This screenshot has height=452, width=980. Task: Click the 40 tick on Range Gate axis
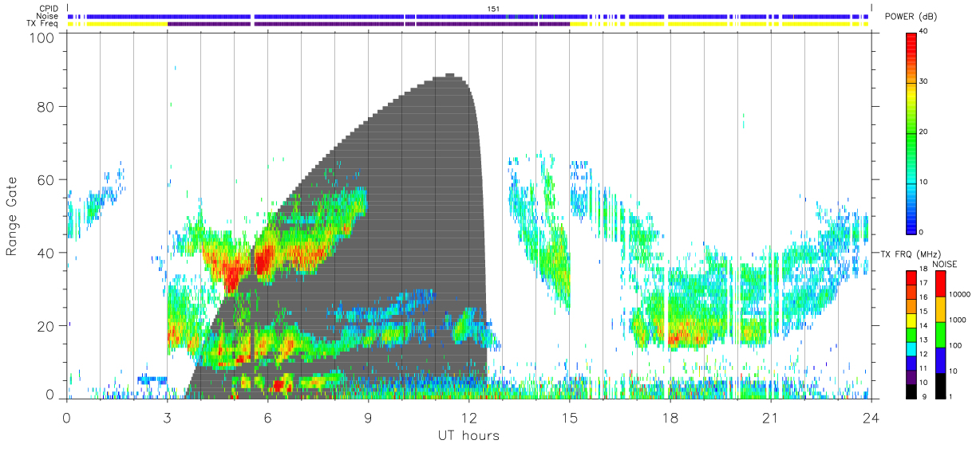point(45,254)
